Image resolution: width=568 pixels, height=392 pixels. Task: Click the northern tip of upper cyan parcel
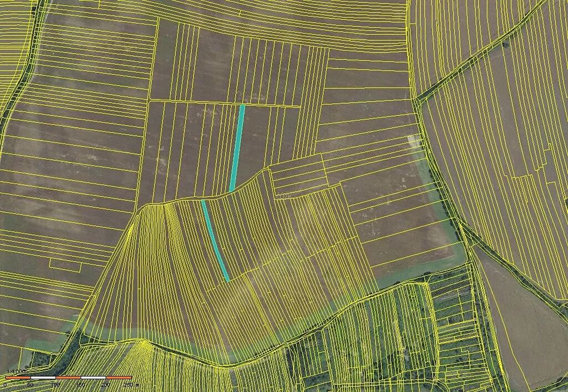pos(242,106)
